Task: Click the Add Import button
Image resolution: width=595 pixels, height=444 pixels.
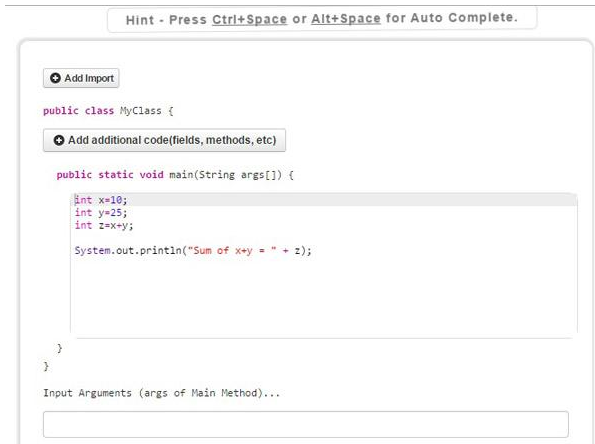Action: pos(81,78)
